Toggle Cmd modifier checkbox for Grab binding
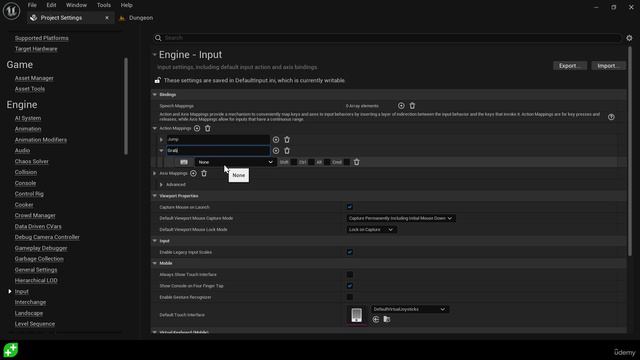 347,162
